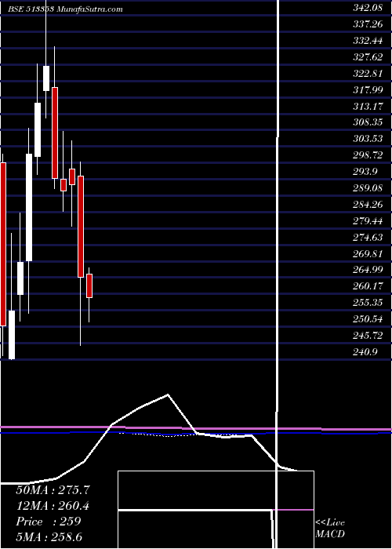392x549 pixels.
Task: Click the 289.08 price axis label
Action: (x=367, y=188)
